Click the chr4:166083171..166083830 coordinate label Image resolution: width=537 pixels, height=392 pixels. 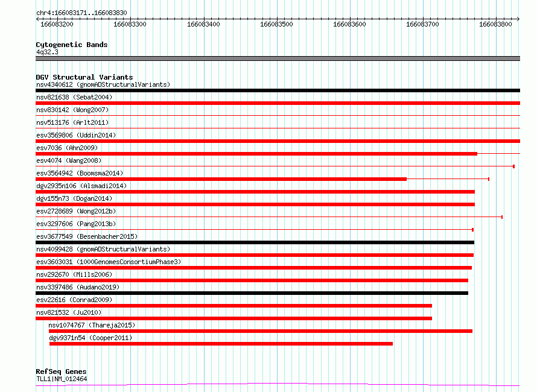81,13
